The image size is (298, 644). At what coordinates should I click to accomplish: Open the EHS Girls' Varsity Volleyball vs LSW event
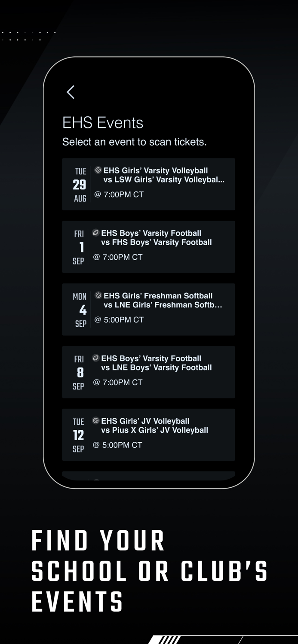[x=148, y=184]
